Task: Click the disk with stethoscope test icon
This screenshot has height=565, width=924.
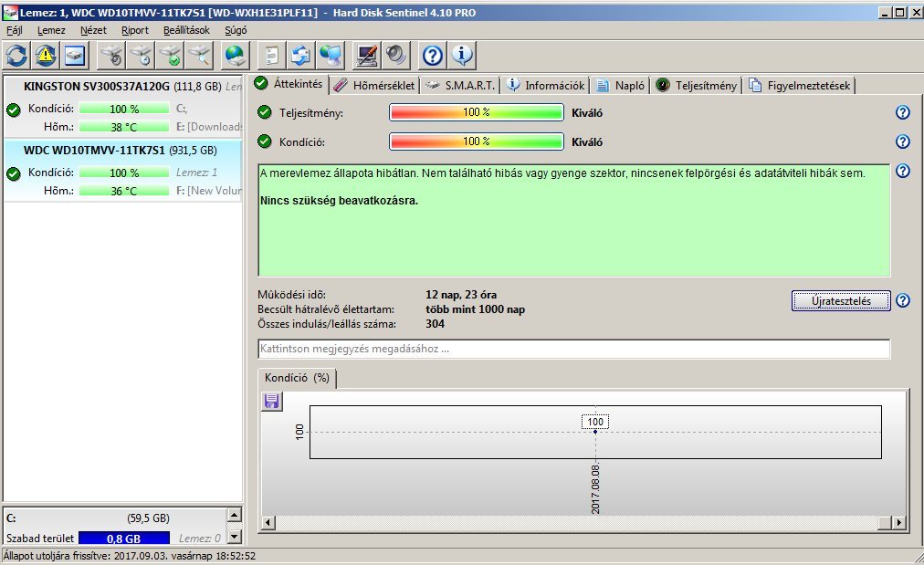Action: (x=111, y=56)
